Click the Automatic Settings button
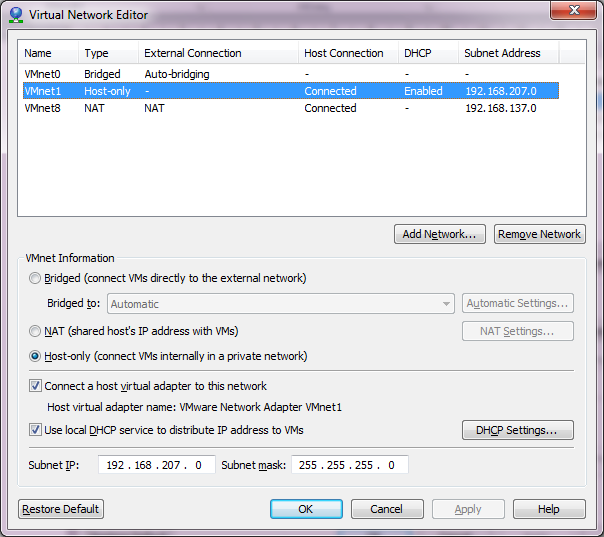 tap(517, 303)
